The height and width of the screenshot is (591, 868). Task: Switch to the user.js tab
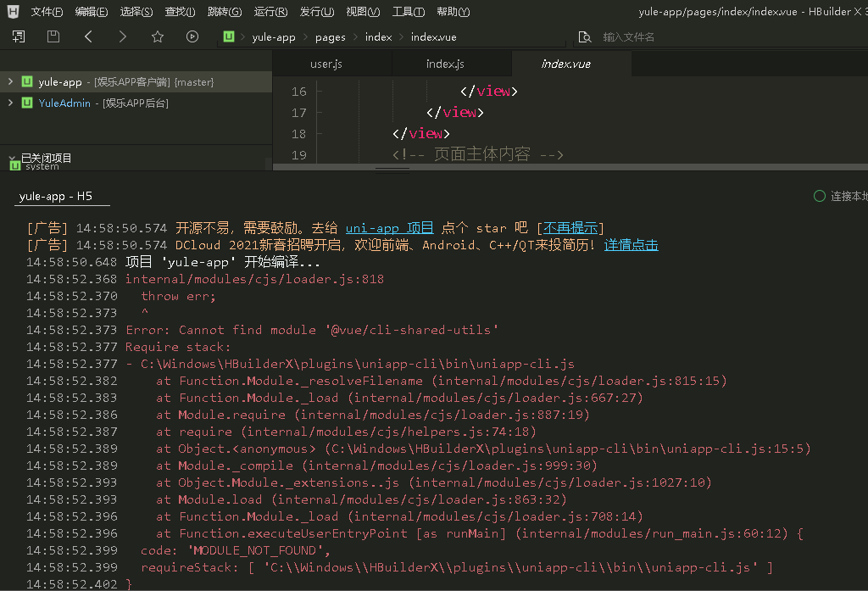coord(326,64)
